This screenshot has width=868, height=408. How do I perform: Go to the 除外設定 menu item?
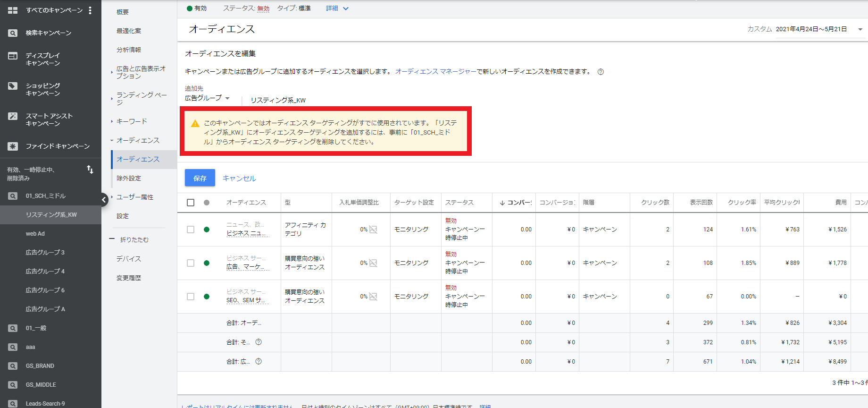pyautogui.click(x=129, y=178)
